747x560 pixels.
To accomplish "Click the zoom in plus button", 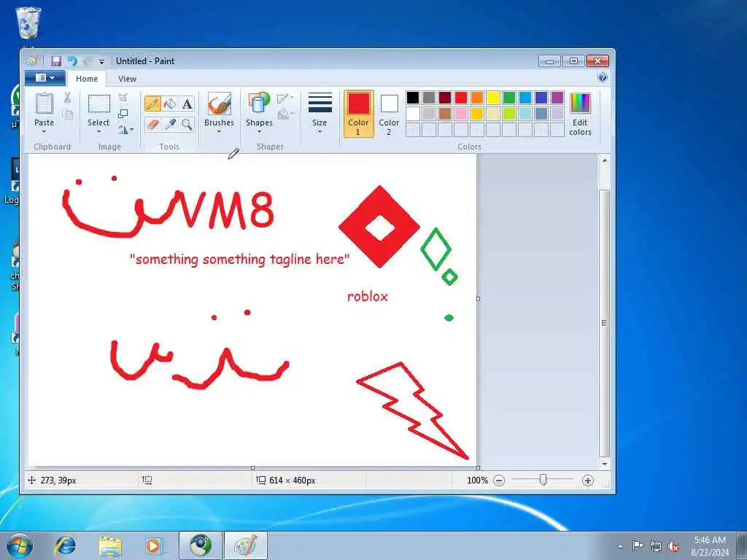I will pos(588,481).
